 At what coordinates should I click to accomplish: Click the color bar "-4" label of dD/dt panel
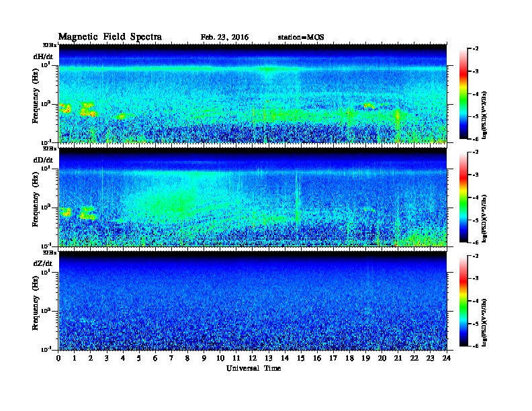click(476, 197)
